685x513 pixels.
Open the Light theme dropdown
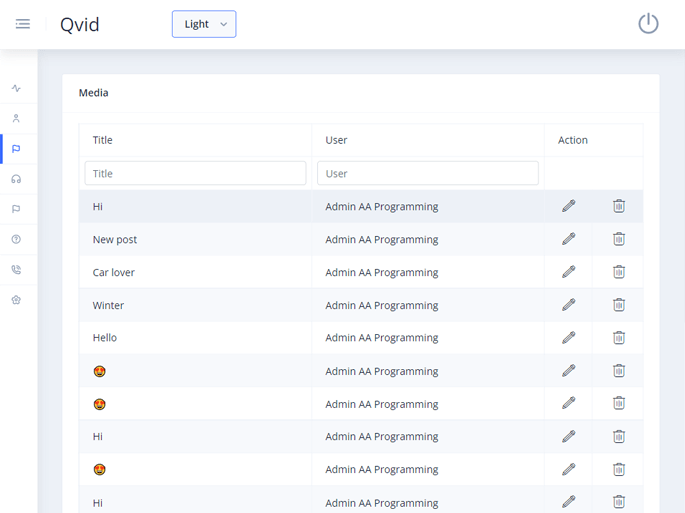coord(204,24)
